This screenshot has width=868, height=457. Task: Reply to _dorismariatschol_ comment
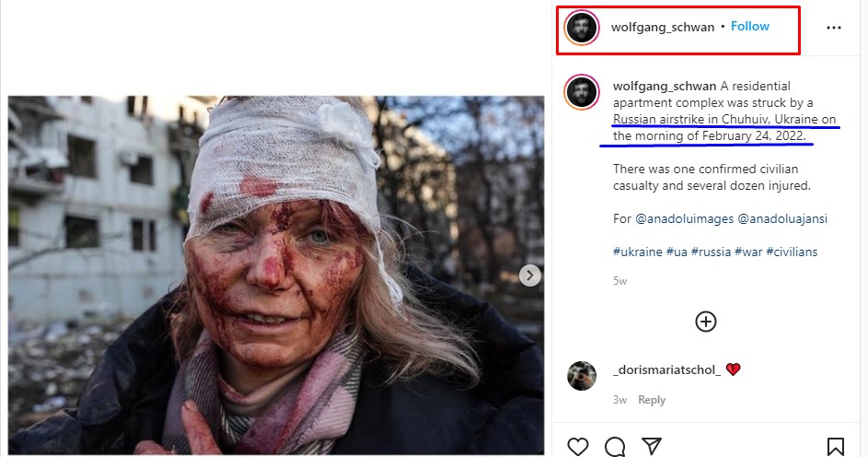click(x=652, y=400)
